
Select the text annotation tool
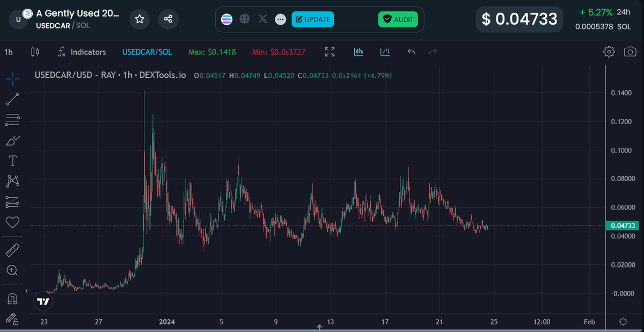(13, 161)
